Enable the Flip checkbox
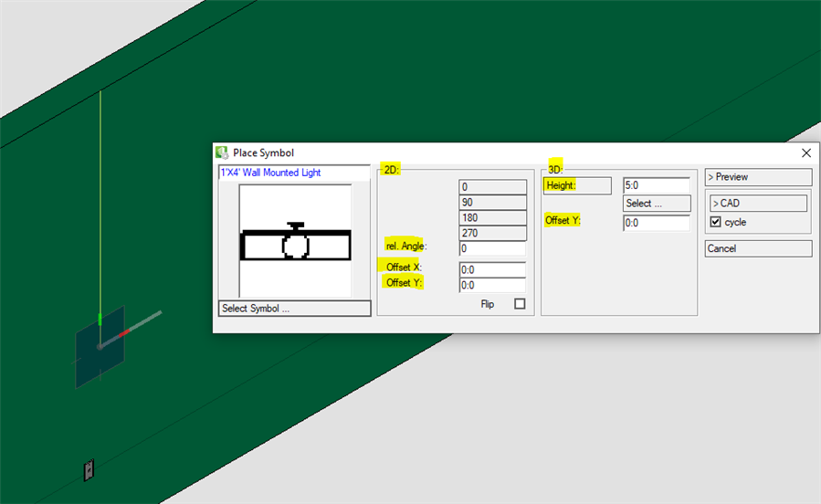821x504 pixels. click(x=520, y=304)
